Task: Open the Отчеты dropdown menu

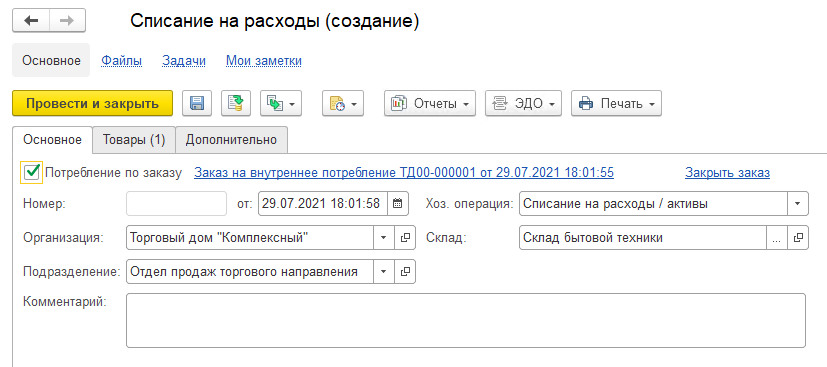Action: (x=430, y=103)
